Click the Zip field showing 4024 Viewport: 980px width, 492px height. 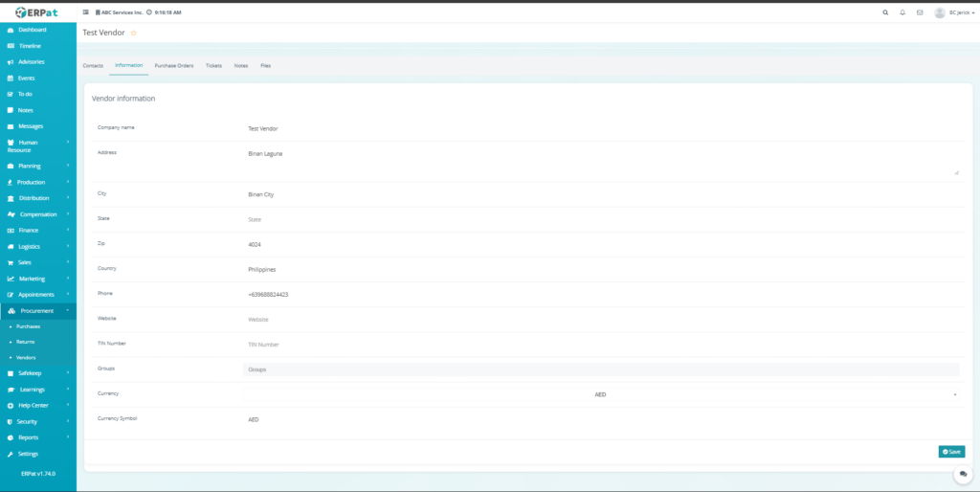click(x=601, y=244)
